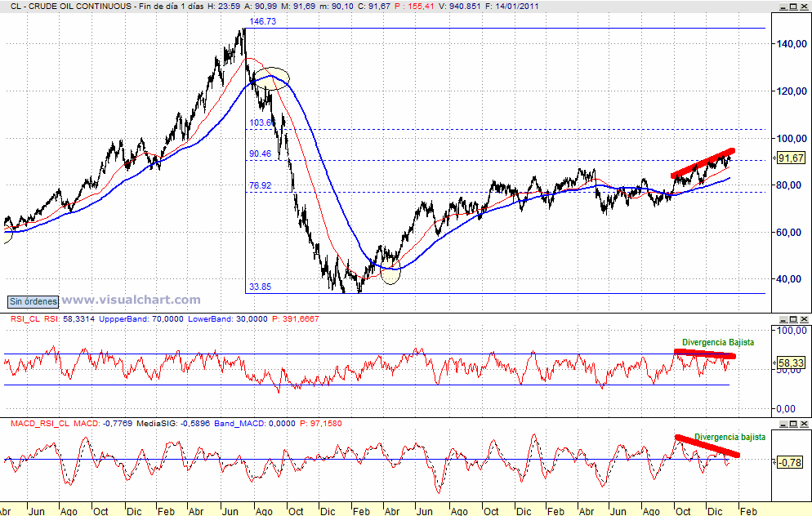812x516 pixels.
Task: Close the MACD_RSI_CL indicator pane
Action: 804,424
